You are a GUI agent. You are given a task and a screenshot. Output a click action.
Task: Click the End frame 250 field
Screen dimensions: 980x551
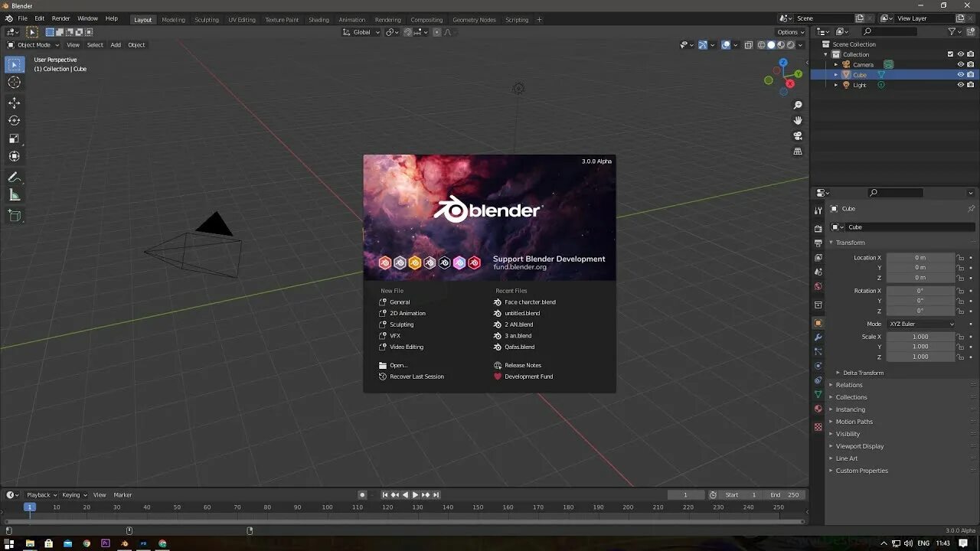click(786, 495)
